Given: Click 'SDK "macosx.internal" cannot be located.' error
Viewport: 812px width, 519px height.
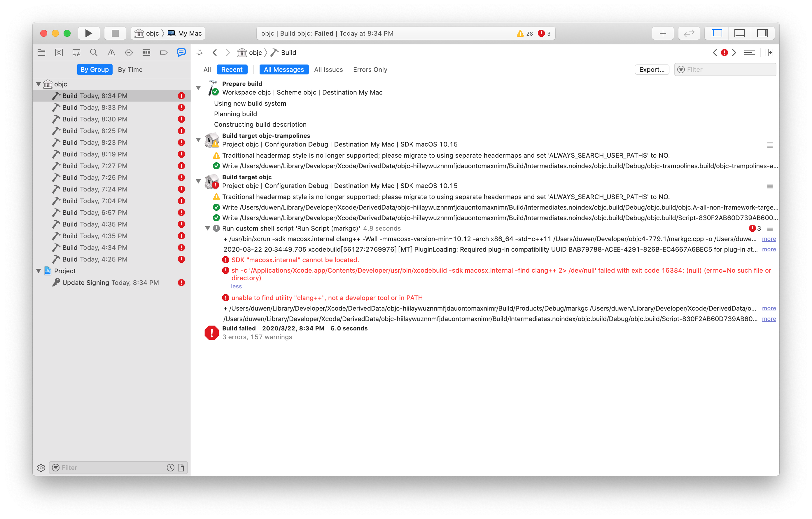Looking at the screenshot, I should click(x=295, y=260).
